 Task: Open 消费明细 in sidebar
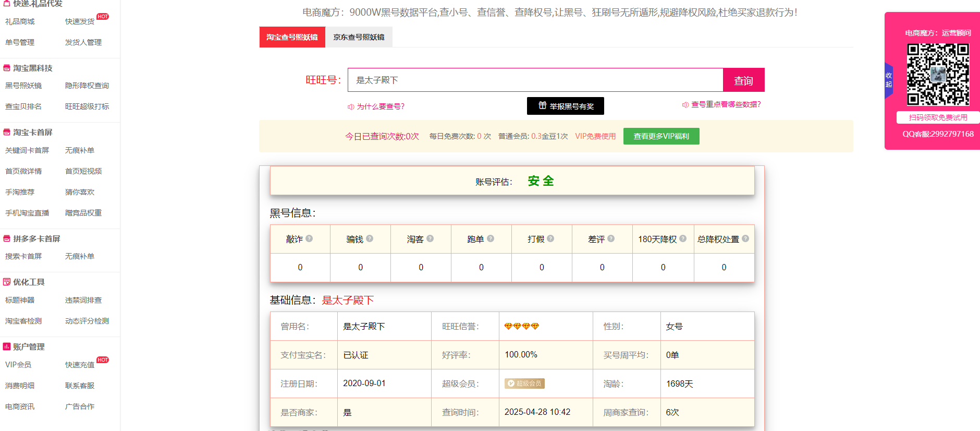tap(20, 386)
